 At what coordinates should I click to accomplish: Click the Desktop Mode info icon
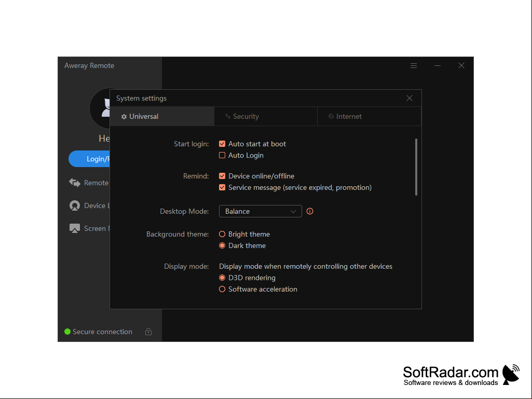310,211
